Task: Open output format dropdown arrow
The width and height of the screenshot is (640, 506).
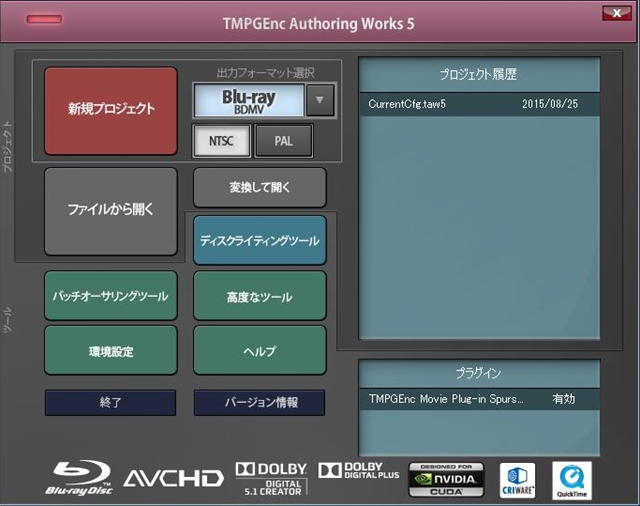Action: (x=320, y=100)
